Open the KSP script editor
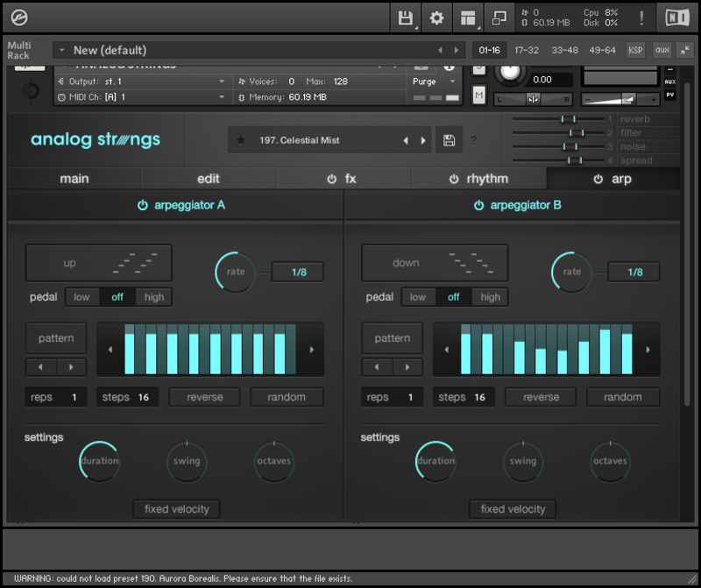701x588 pixels. tap(635, 50)
